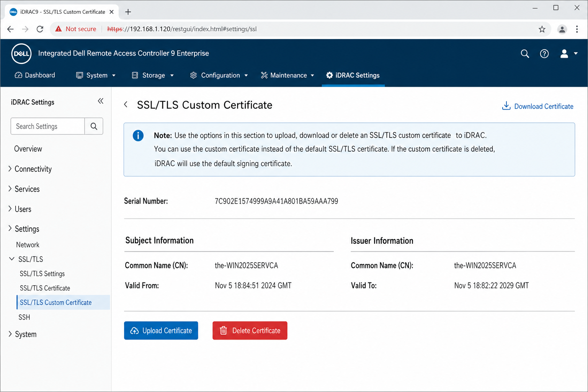
Task: Click the Valid To date Nov 5 18:82:22 2029 GMT
Action: [492, 286]
